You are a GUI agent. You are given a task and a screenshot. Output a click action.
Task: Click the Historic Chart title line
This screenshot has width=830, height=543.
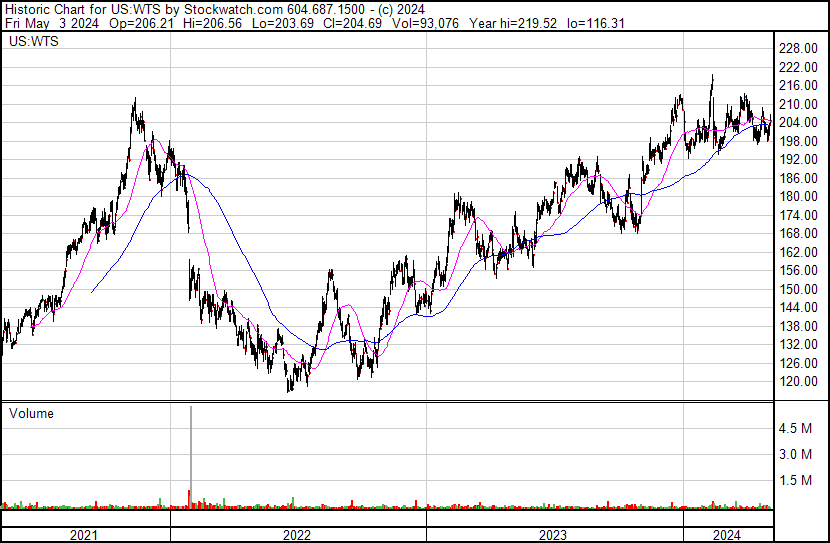click(215, 9)
